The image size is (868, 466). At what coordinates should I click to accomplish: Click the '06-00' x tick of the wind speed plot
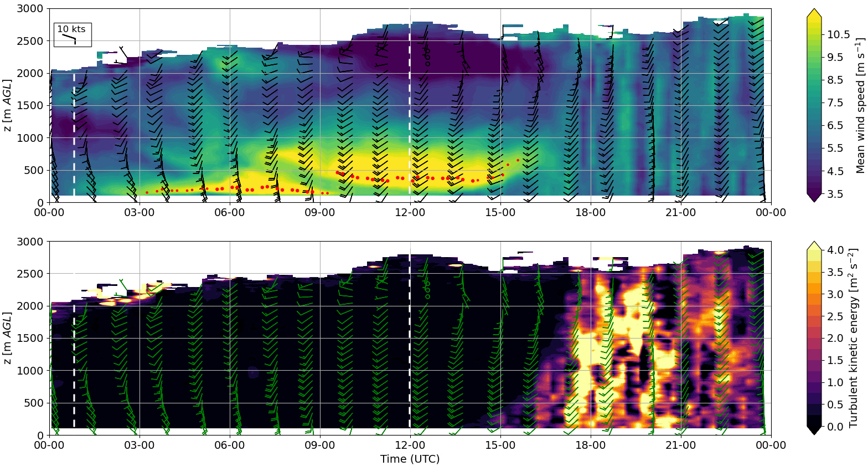point(230,213)
